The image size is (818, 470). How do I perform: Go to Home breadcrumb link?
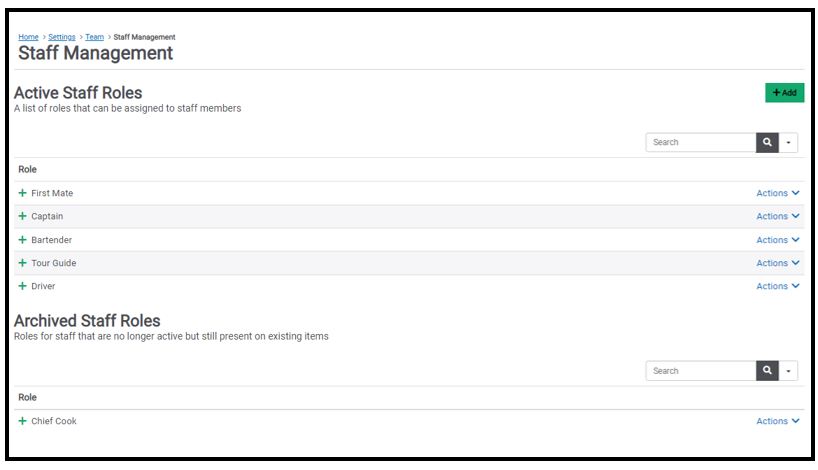(x=28, y=37)
